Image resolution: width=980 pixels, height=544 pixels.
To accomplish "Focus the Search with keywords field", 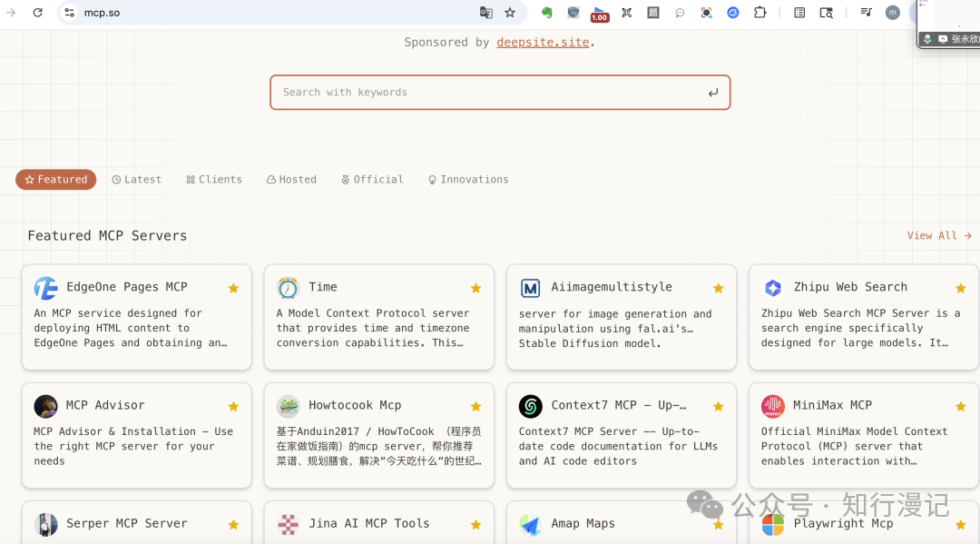I will [x=500, y=93].
